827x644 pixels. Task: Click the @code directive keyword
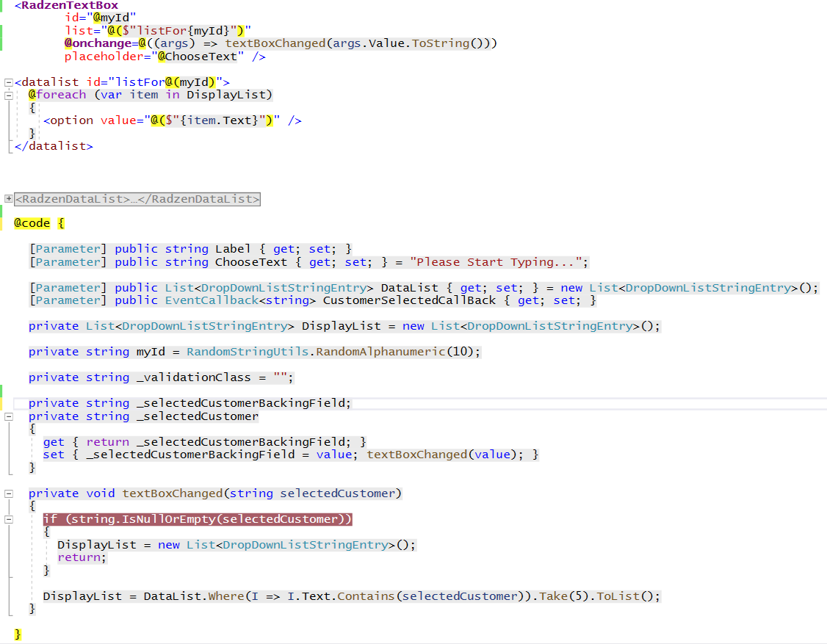coord(32,223)
